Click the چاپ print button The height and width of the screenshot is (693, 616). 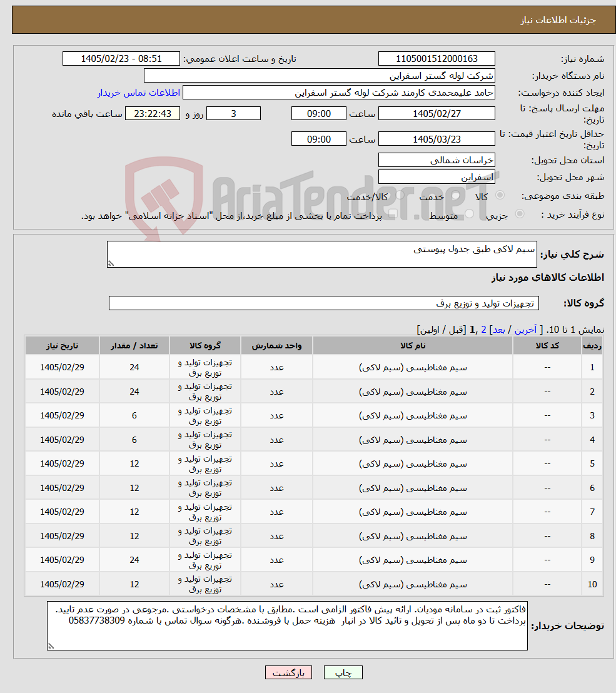click(343, 672)
